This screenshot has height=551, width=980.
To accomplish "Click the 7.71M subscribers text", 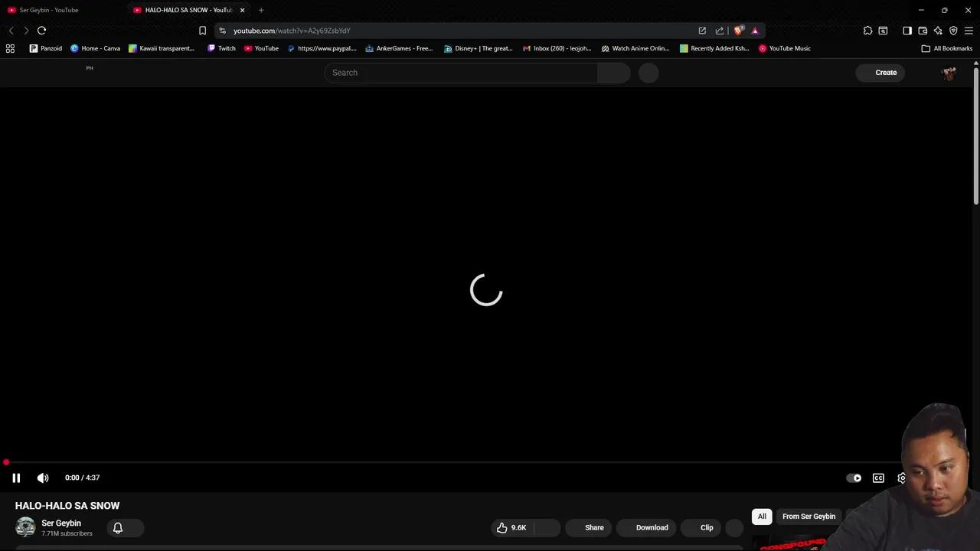I will pos(67,533).
